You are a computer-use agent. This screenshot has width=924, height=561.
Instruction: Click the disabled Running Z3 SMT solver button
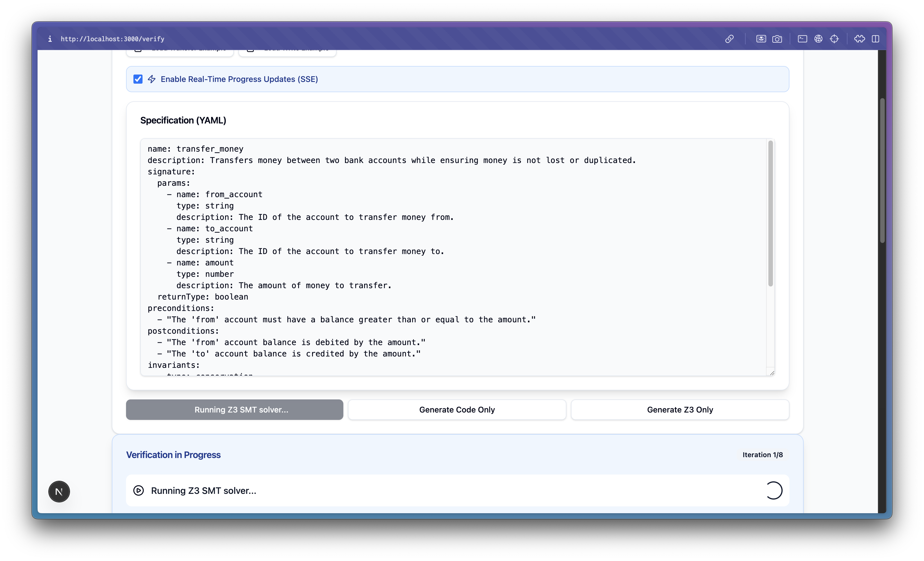pyautogui.click(x=234, y=409)
